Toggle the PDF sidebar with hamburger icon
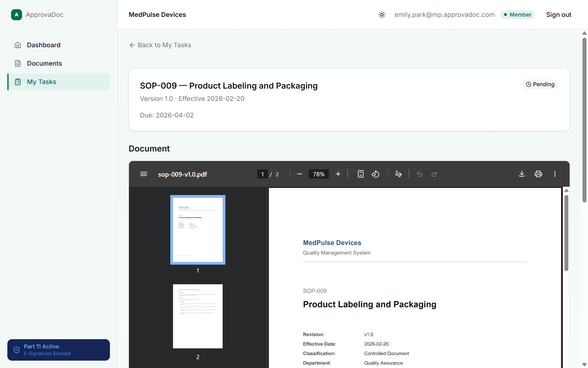588x368 pixels. point(143,174)
